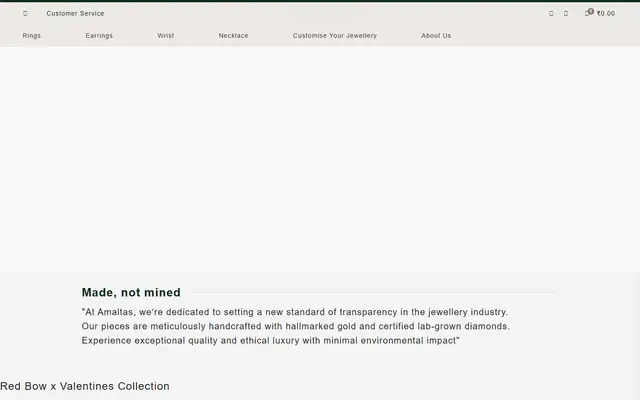Click the small icon before Customer Service
Viewport: 640px width, 400px height.
tap(25, 13)
